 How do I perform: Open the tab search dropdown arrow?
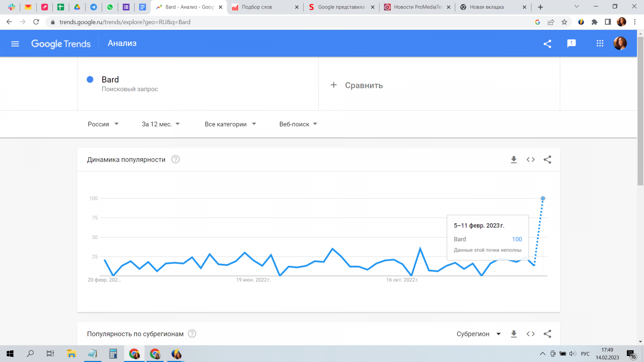tap(576, 6)
